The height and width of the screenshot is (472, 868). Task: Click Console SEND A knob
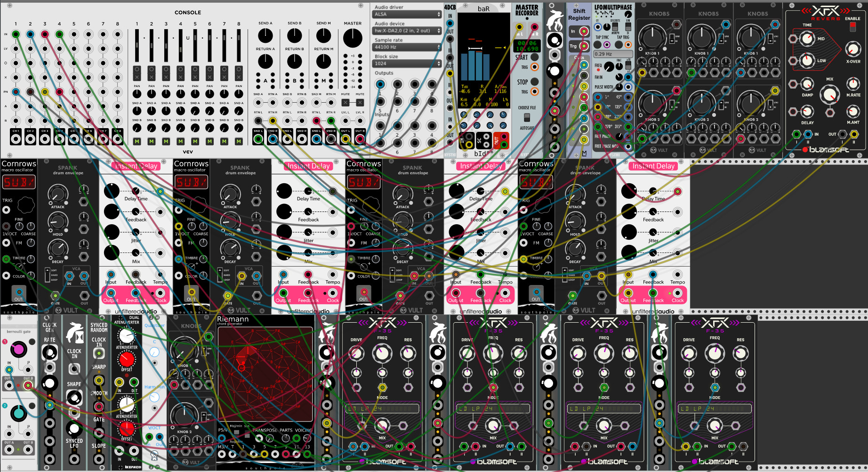tap(265, 35)
